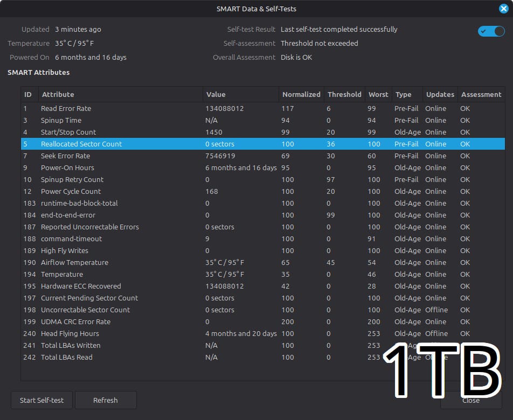Image resolution: width=513 pixels, height=420 pixels.
Task: Toggle the SMART enabled switch off
Action: (x=491, y=31)
